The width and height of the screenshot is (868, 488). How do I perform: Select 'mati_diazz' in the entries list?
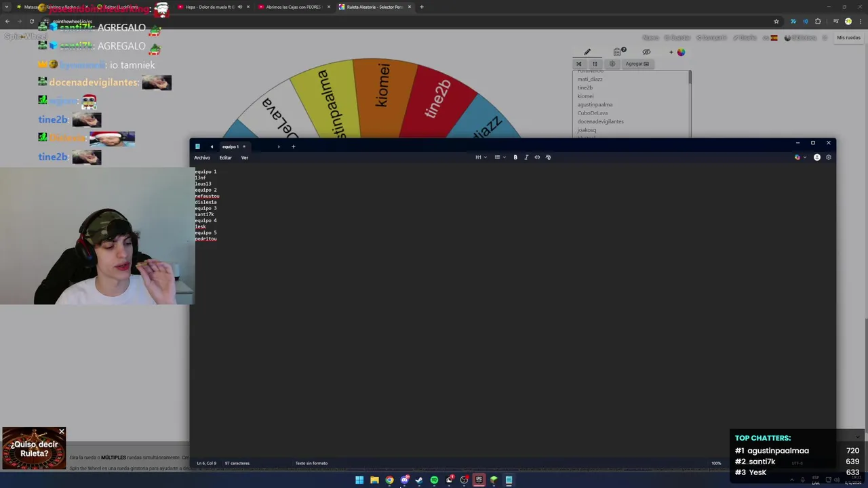point(590,79)
